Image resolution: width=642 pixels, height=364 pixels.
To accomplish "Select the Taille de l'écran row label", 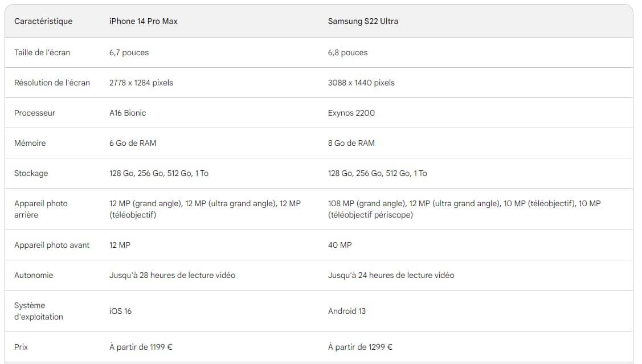I will click(x=42, y=52).
